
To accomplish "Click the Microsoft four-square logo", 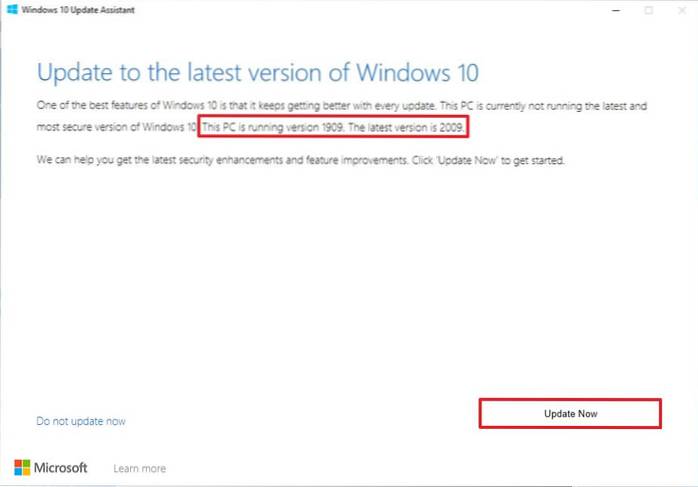I will click(x=22, y=467).
